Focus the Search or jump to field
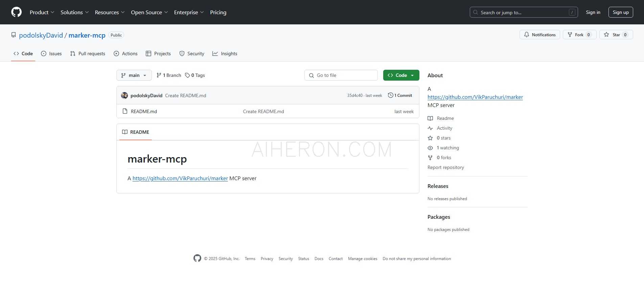This screenshot has height=298, width=644. click(524, 12)
